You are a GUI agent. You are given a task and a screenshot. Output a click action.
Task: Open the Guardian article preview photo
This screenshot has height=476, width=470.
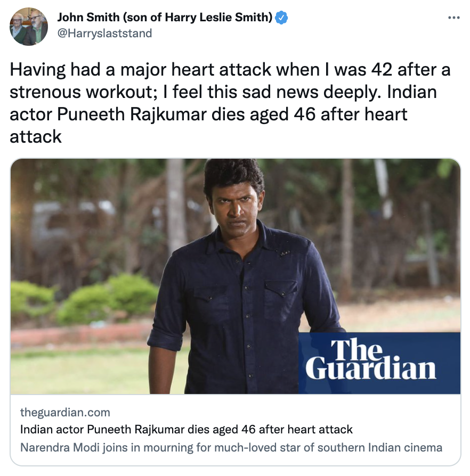pos(236,276)
